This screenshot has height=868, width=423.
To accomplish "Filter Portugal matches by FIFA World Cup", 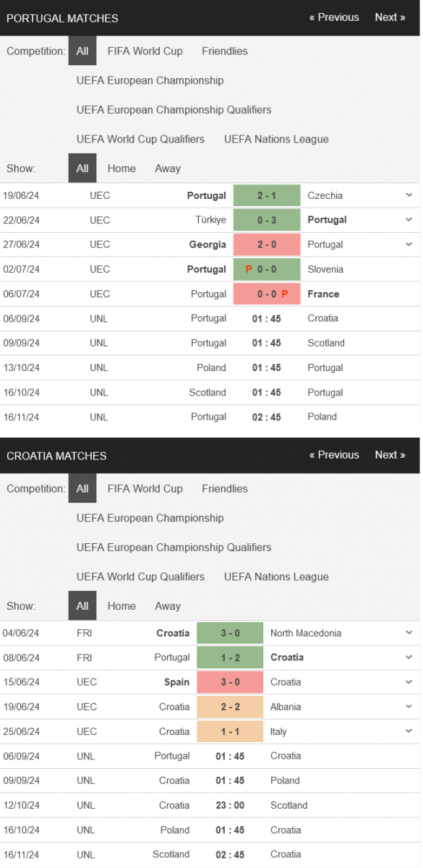I will (x=145, y=51).
